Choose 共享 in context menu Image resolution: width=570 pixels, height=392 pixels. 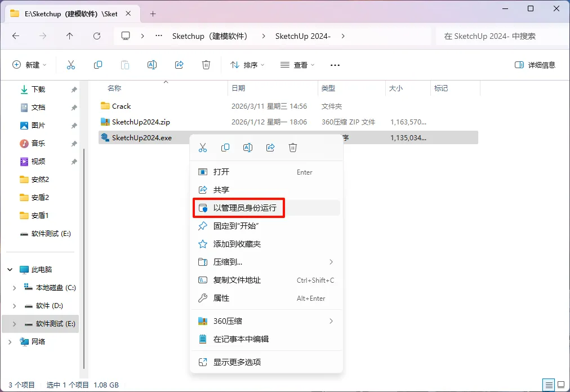point(266,190)
